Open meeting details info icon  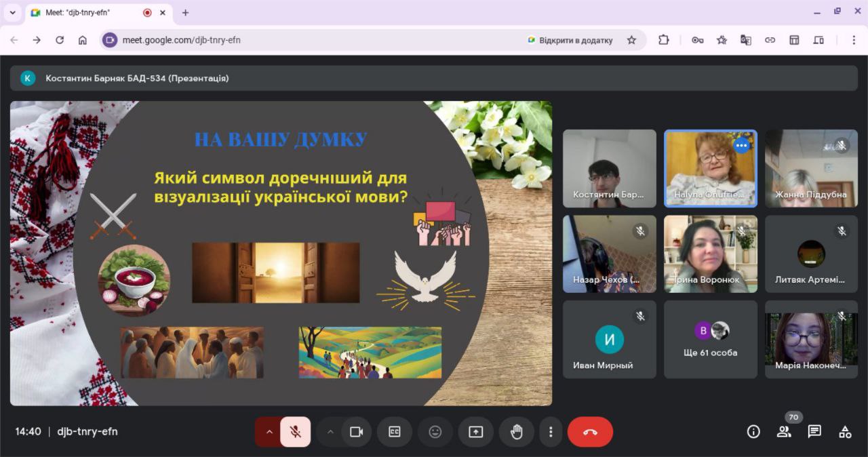pos(753,432)
